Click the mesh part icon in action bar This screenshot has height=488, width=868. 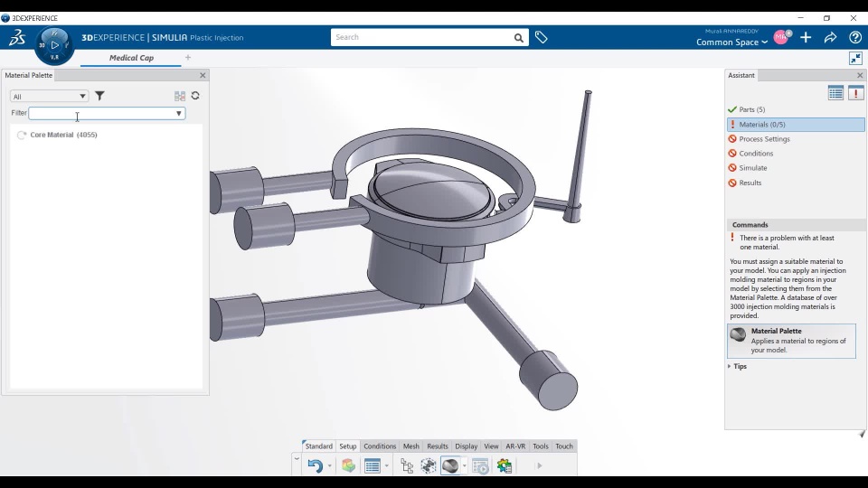tap(429, 466)
